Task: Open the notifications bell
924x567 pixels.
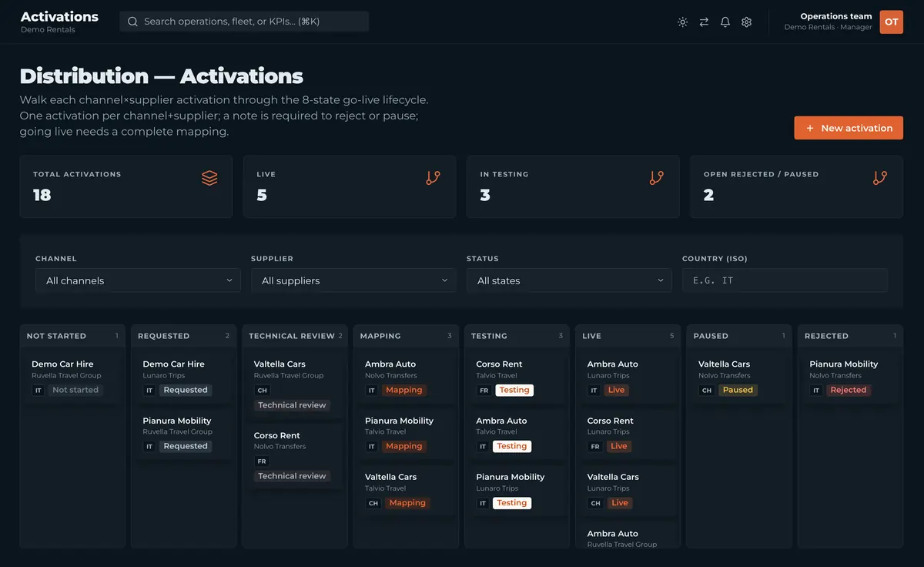Action: point(725,22)
